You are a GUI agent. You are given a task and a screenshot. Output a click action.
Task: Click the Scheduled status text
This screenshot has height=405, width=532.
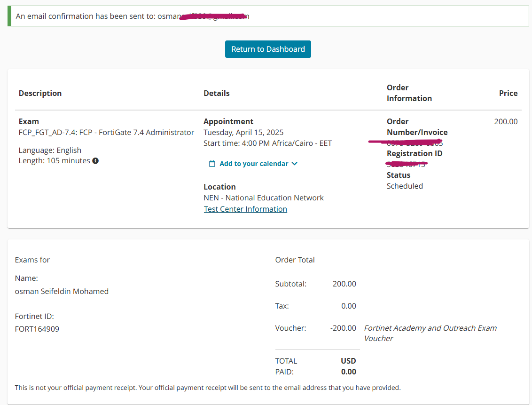[405, 186]
